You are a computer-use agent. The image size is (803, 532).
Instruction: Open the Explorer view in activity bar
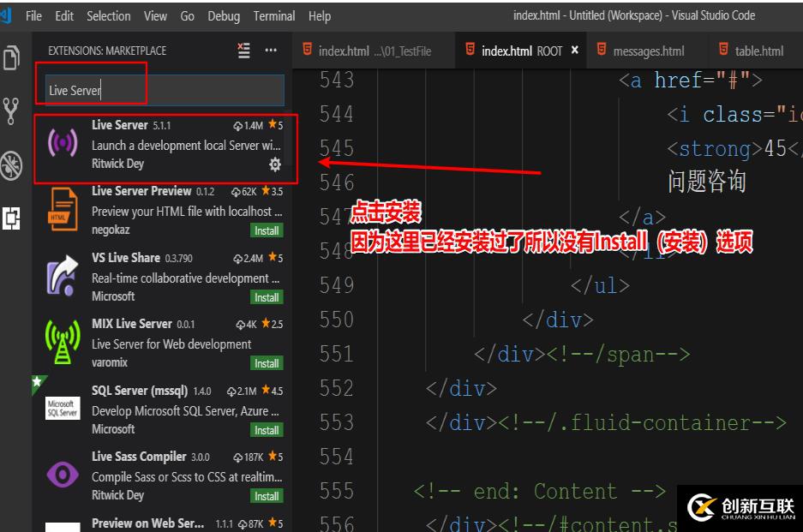tap(12, 57)
